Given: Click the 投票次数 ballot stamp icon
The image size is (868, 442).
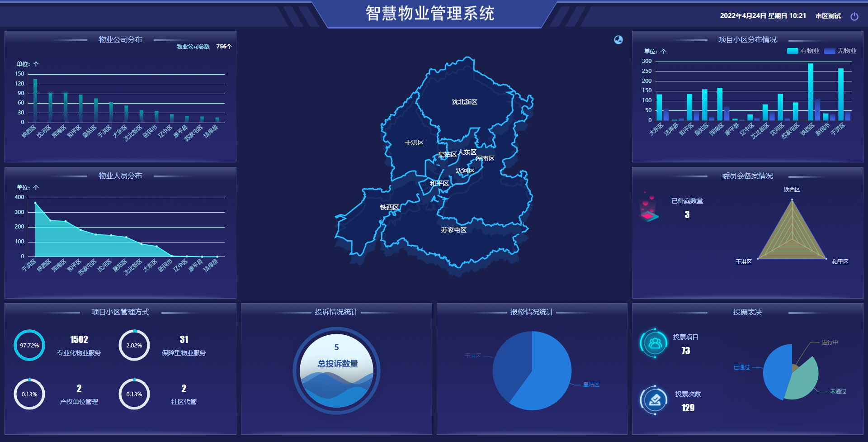Looking at the screenshot, I should 655,400.
